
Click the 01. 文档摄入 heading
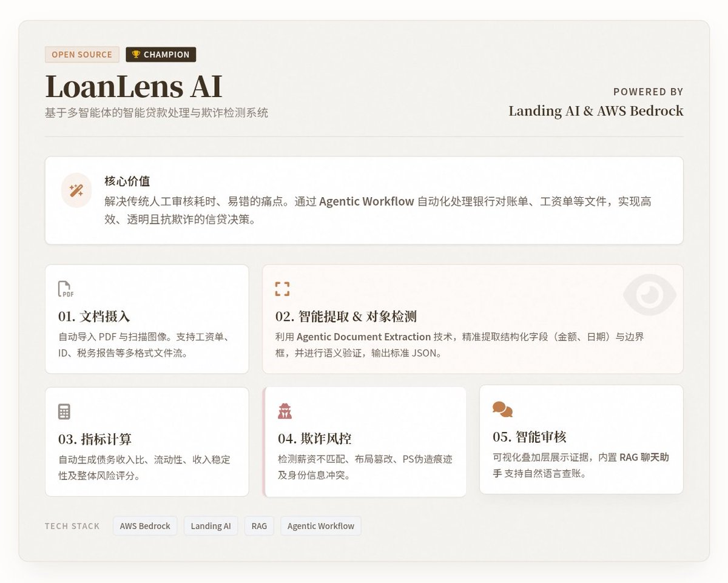tap(94, 317)
